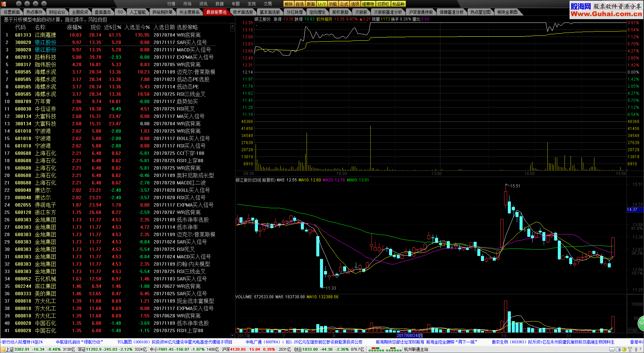The height and width of the screenshot is (353, 644).
Task: Switch to the 财经会议 tab
Action: coord(57,12)
